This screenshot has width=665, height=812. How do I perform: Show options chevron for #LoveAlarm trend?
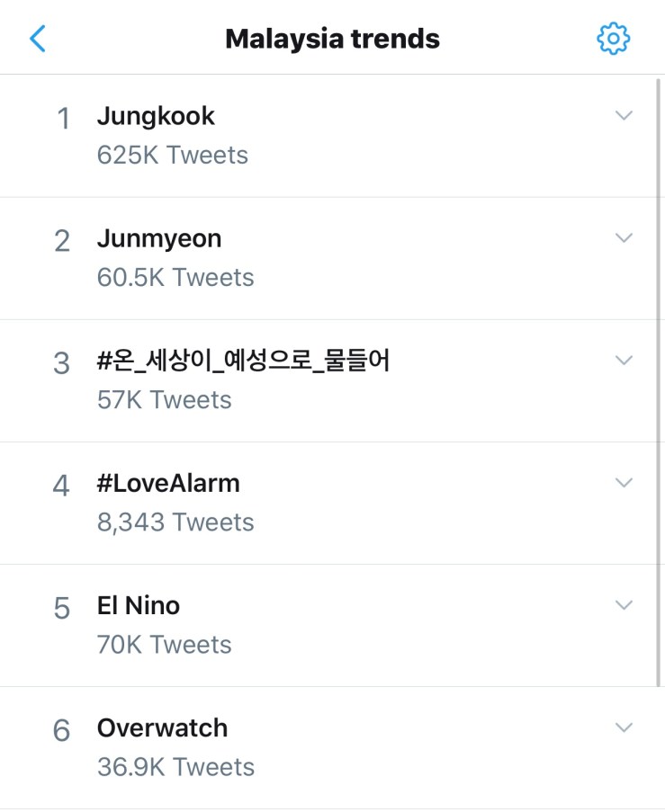tap(624, 482)
